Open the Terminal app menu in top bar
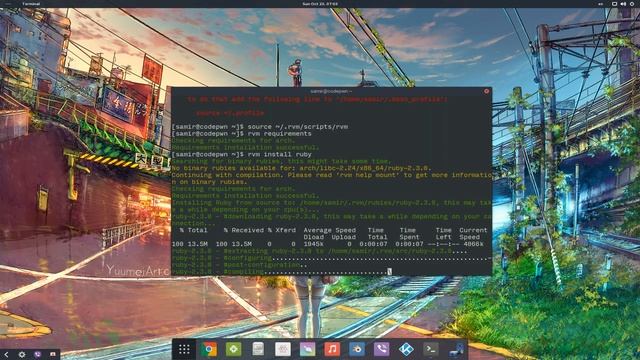This screenshot has width=640, height=360. pyautogui.click(x=31, y=4)
